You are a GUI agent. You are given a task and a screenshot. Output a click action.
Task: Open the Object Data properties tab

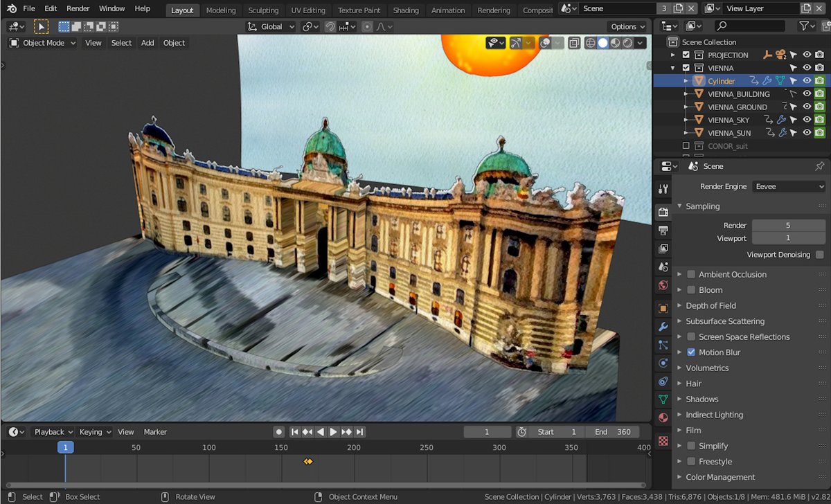pos(663,399)
